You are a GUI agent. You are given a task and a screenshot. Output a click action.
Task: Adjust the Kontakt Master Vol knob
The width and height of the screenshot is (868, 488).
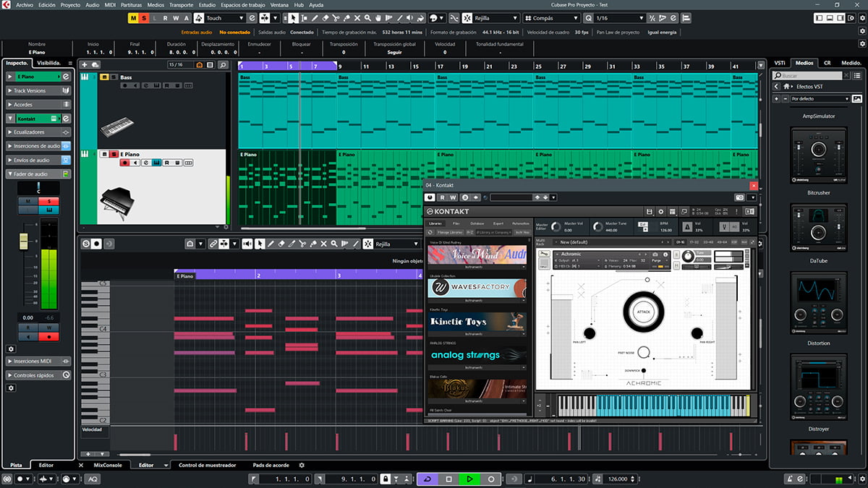pyautogui.click(x=556, y=226)
